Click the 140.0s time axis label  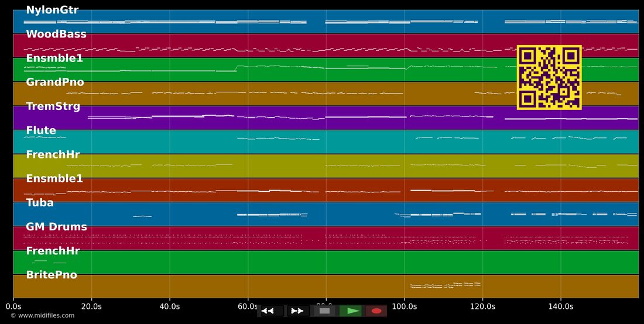[561, 306]
